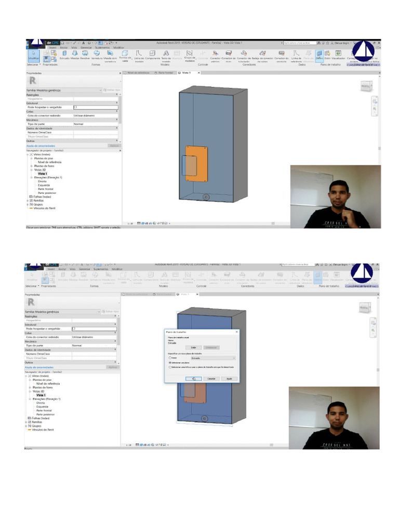Viewport: 399px width, 532px height.
Task: Switch to Nível de referência view tab, window without dialog
Action: [138, 73]
